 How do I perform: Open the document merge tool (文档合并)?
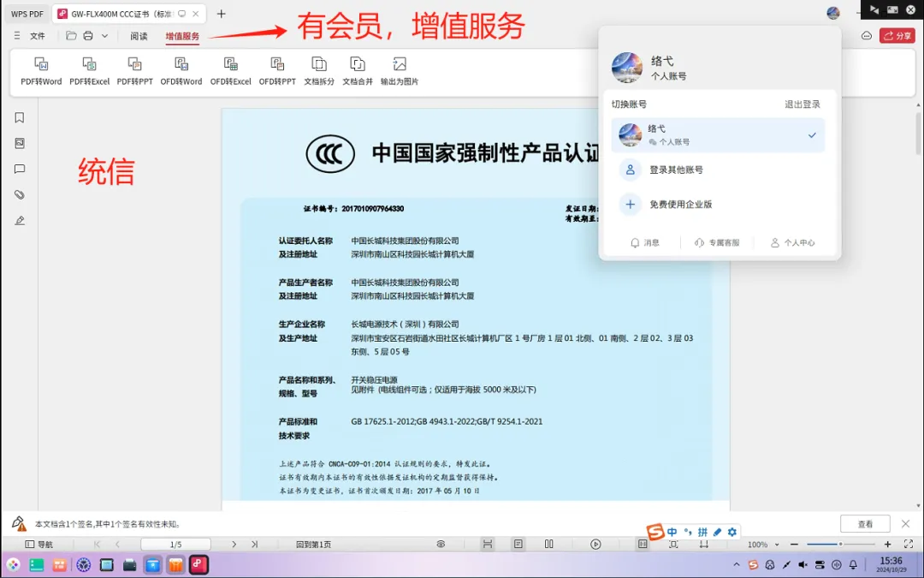click(x=357, y=71)
